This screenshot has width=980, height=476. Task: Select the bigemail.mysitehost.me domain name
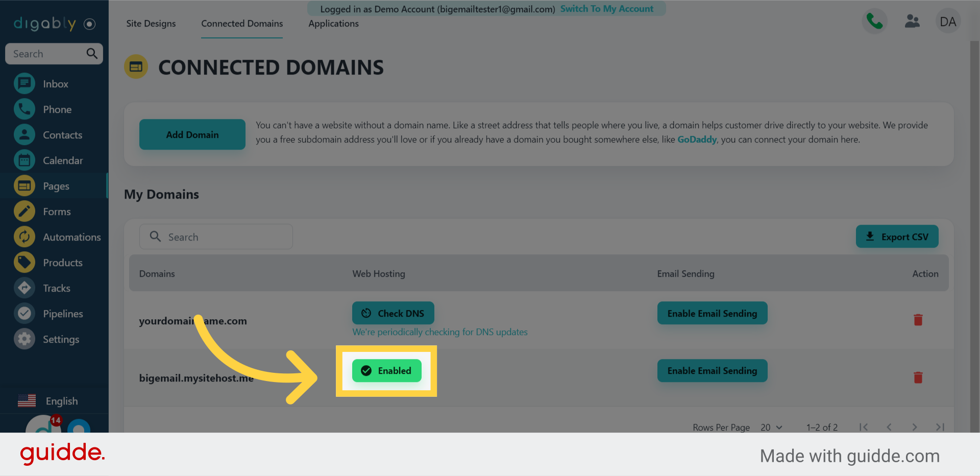197,378
